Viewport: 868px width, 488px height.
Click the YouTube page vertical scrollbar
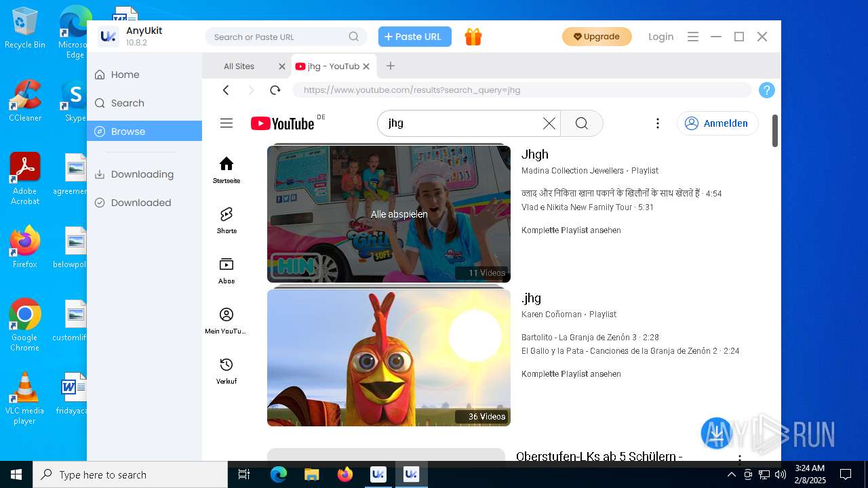coord(774,130)
